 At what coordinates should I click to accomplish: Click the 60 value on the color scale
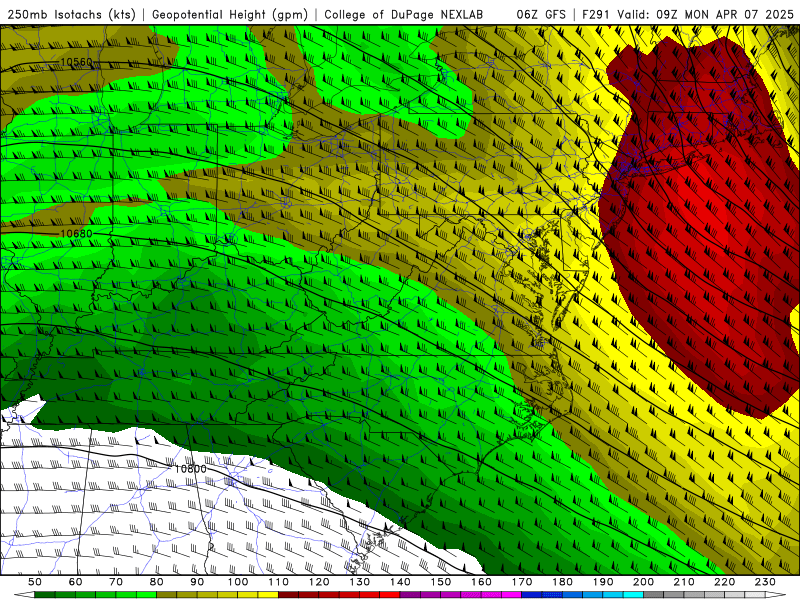[76, 582]
